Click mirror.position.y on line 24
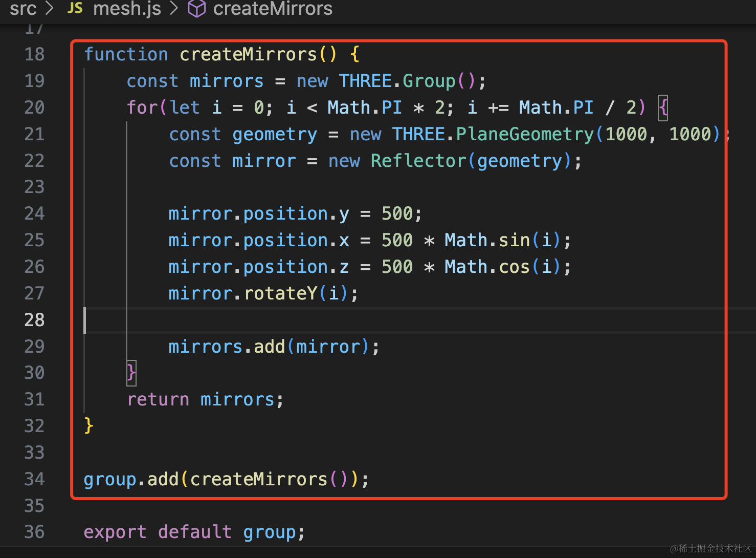 (259, 214)
